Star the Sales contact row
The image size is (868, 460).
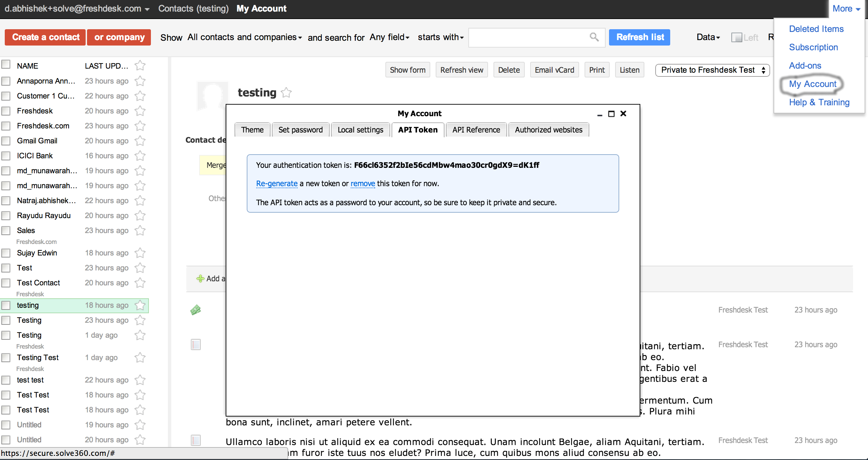140,230
